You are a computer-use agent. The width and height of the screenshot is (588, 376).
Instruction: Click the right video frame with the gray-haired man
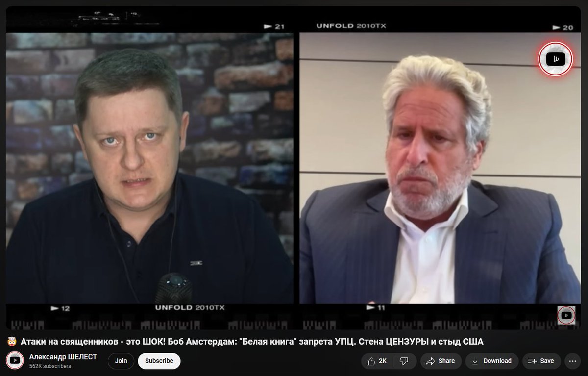(x=440, y=168)
